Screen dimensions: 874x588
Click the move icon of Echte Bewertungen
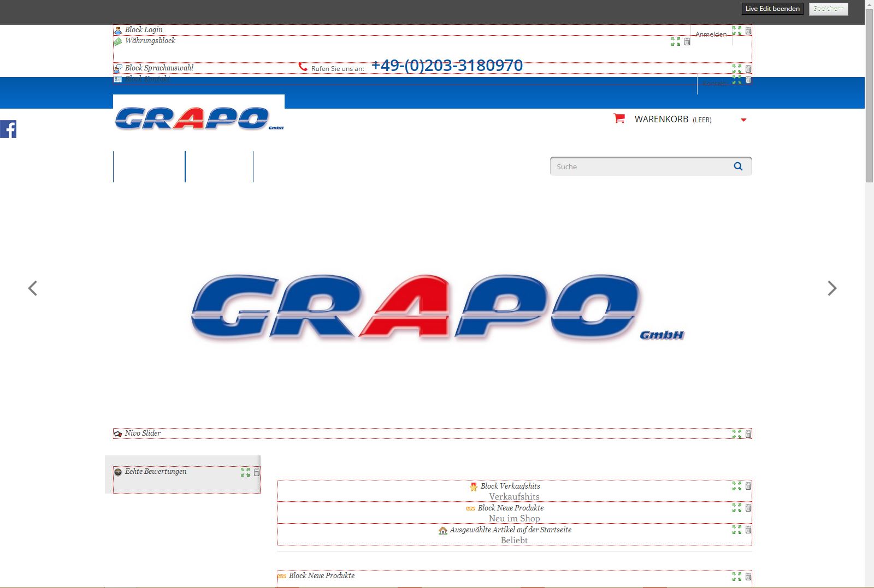coord(245,472)
